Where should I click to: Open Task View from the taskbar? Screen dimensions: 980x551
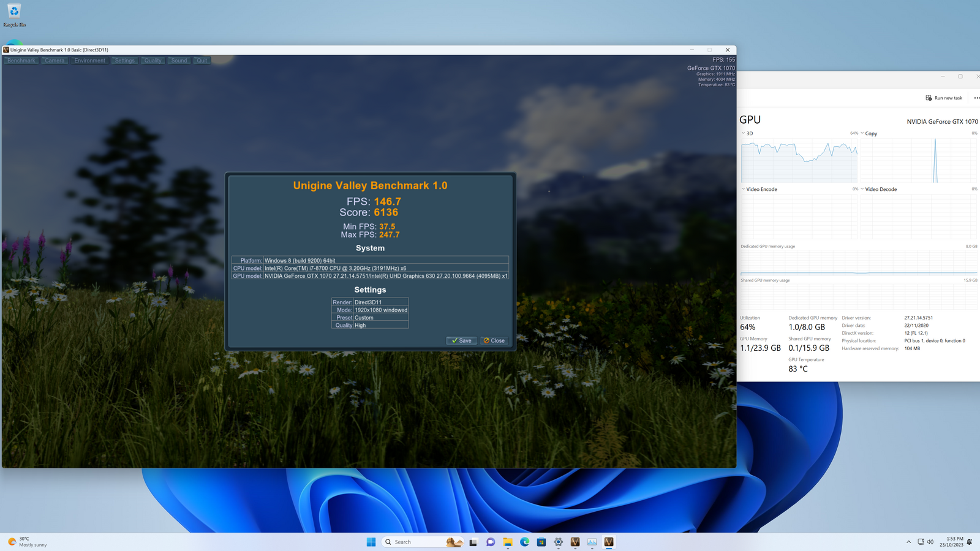pyautogui.click(x=473, y=542)
